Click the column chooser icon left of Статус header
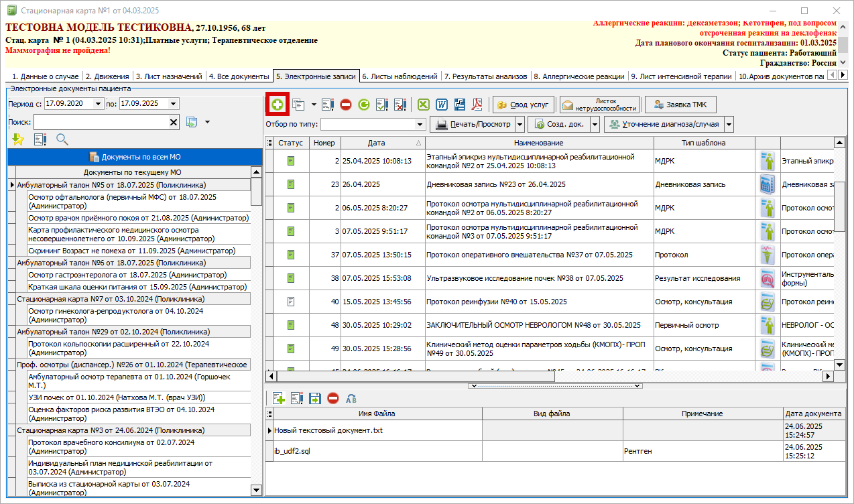This screenshot has width=854, height=504. click(269, 143)
